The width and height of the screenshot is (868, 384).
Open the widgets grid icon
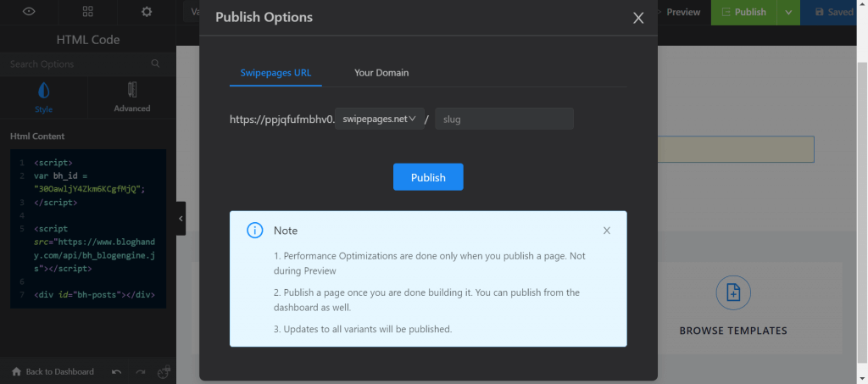pyautogui.click(x=87, y=12)
